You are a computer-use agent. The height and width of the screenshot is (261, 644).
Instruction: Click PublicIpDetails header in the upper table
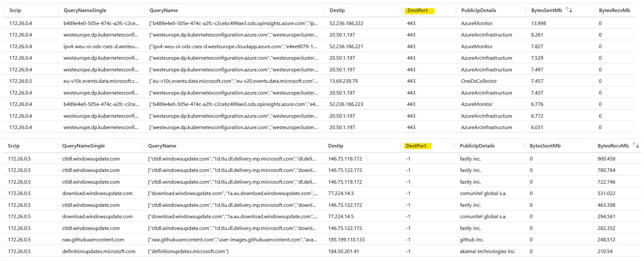(478, 10)
